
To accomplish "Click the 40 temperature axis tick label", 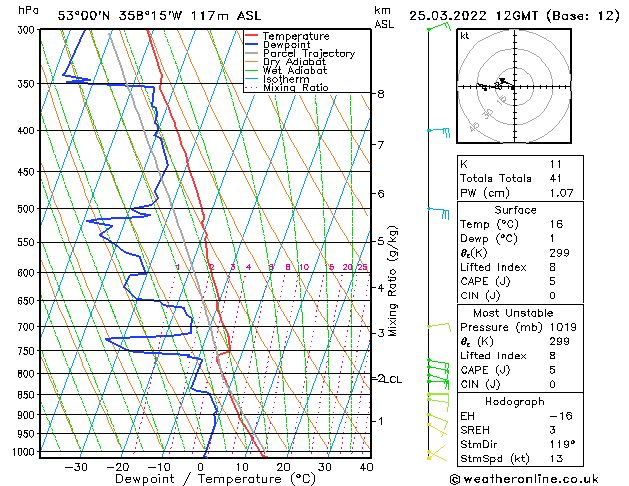I will click(x=366, y=467).
